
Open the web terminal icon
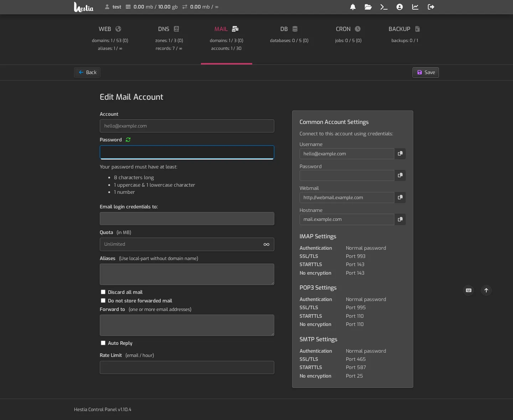coord(384,7)
